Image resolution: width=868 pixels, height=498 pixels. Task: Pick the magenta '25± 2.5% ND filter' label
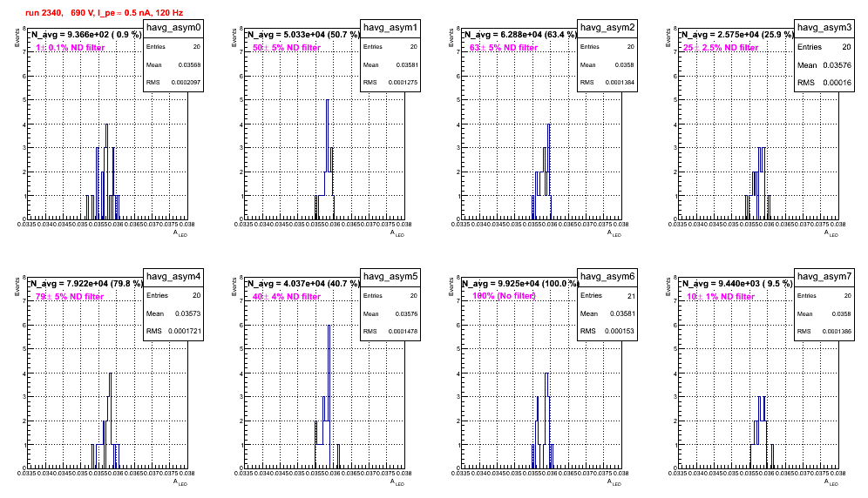coord(721,48)
